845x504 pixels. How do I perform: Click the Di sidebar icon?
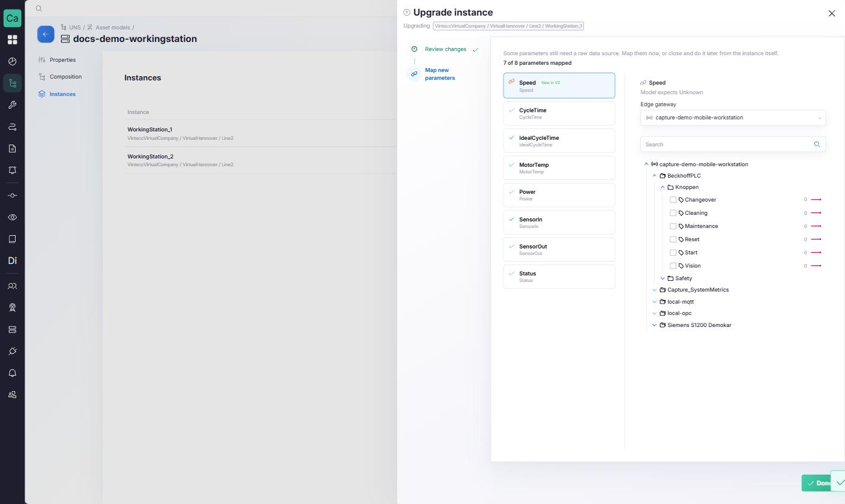[12, 260]
